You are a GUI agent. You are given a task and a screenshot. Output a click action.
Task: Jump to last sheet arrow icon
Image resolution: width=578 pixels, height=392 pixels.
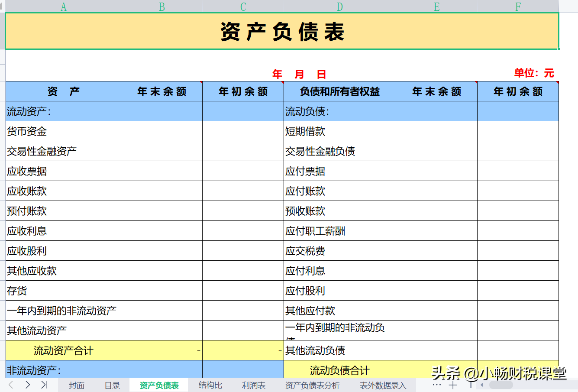click(44, 385)
